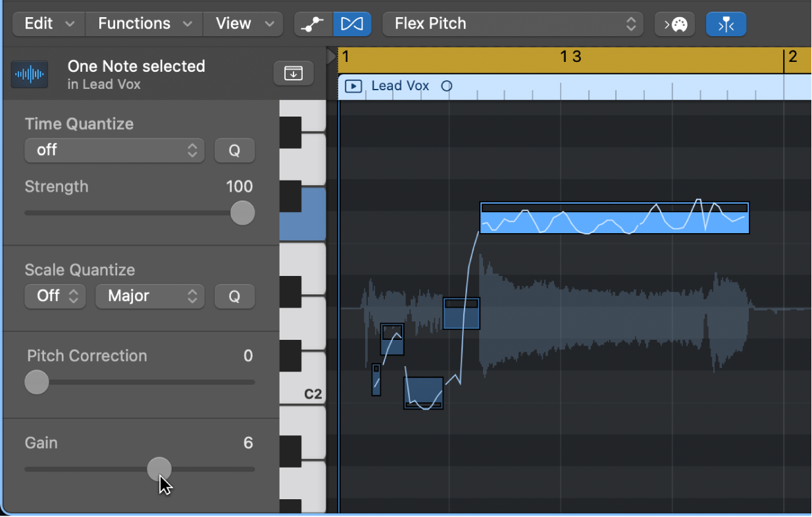Click the circle icon next to Lead Vox
Screen dimensions: 812x517
[x=447, y=86]
